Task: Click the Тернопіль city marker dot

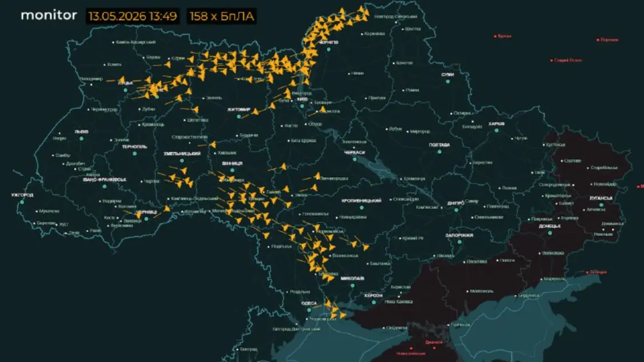Action: tap(134, 153)
